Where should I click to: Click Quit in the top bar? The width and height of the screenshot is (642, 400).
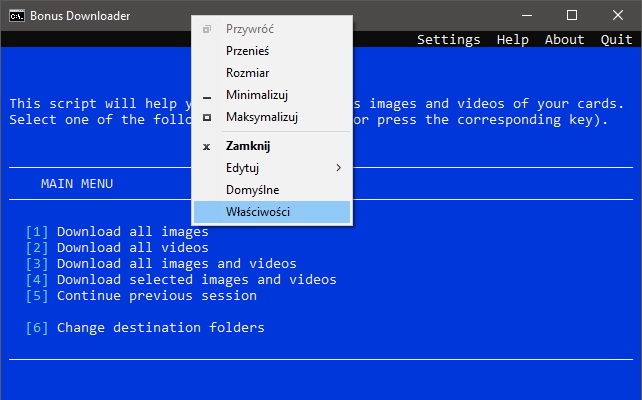tap(616, 40)
